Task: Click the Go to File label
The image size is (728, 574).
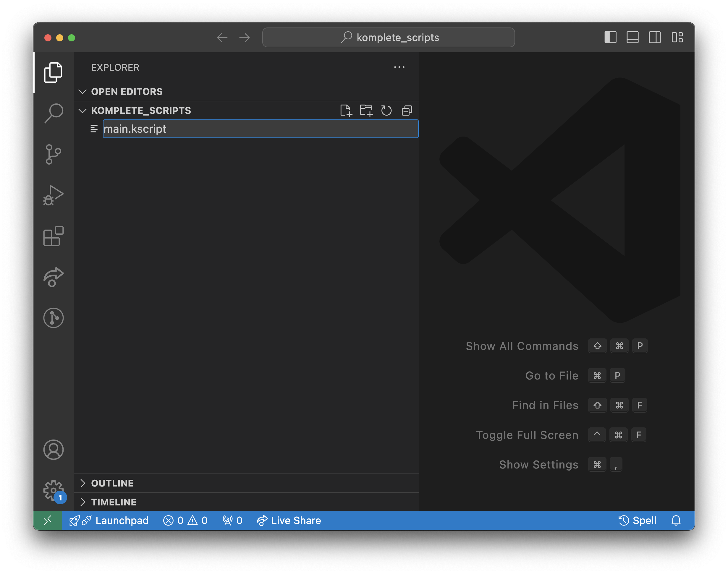Action: 552,375
